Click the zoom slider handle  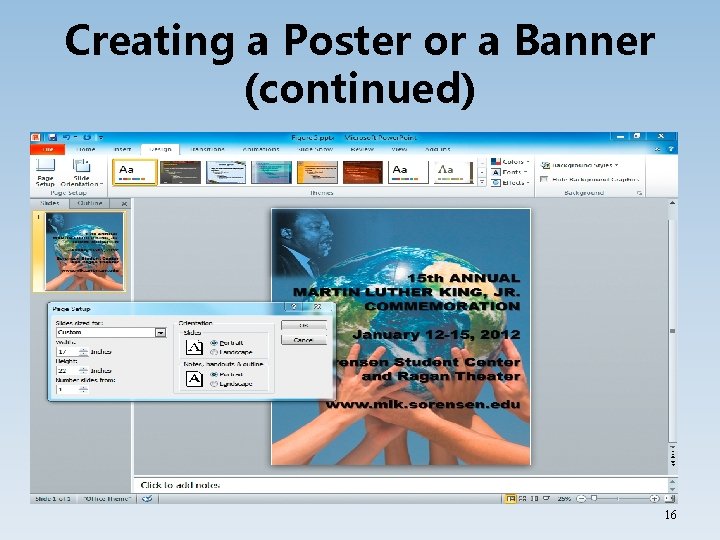(594, 499)
